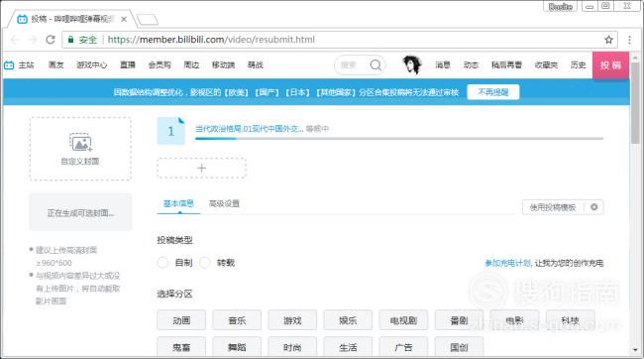The width and height of the screenshot is (644, 359).
Task: Open 直播 in the top navigation
Action: click(x=128, y=65)
